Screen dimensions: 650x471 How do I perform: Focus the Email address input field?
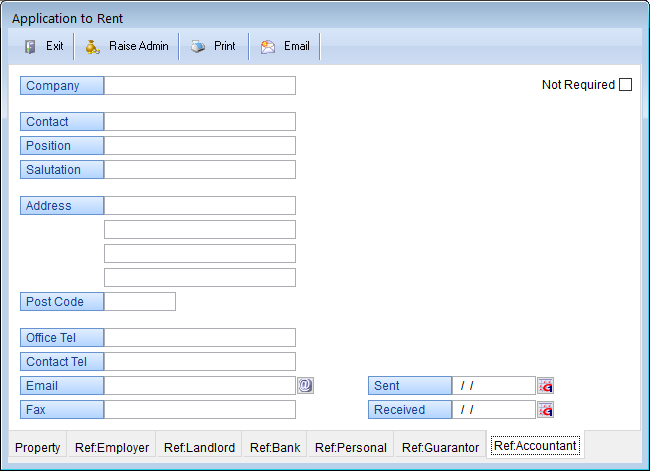coord(200,386)
